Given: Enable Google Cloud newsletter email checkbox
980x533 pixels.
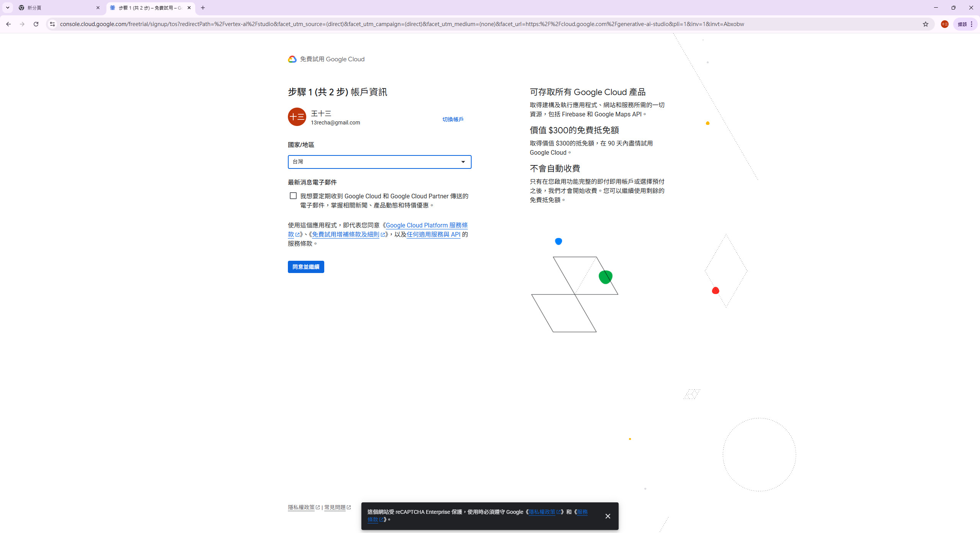Looking at the screenshot, I should (293, 196).
